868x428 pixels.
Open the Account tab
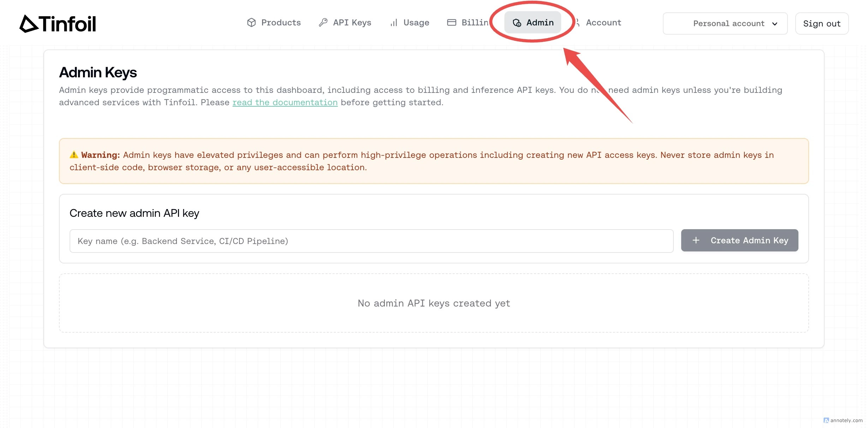(599, 23)
